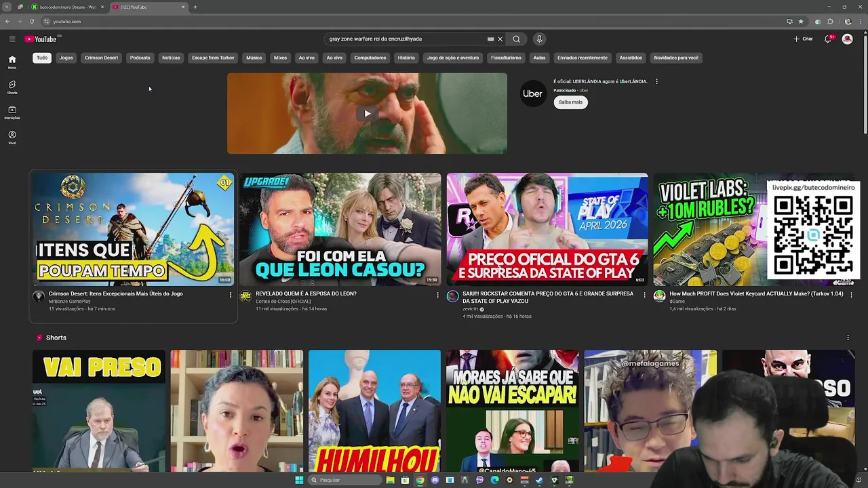Select the Assistidos filter chip
Image resolution: width=868 pixels, height=488 pixels.
[x=631, y=58]
